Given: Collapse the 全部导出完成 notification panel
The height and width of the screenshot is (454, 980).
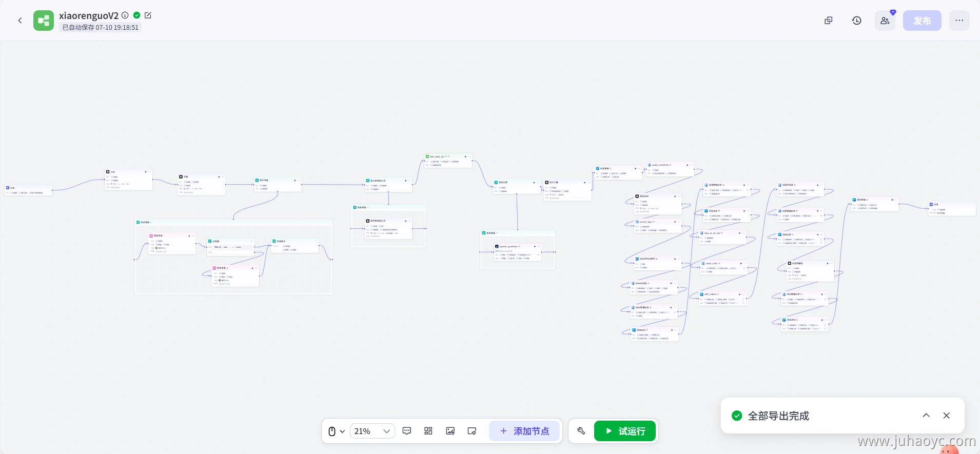Looking at the screenshot, I should (926, 416).
